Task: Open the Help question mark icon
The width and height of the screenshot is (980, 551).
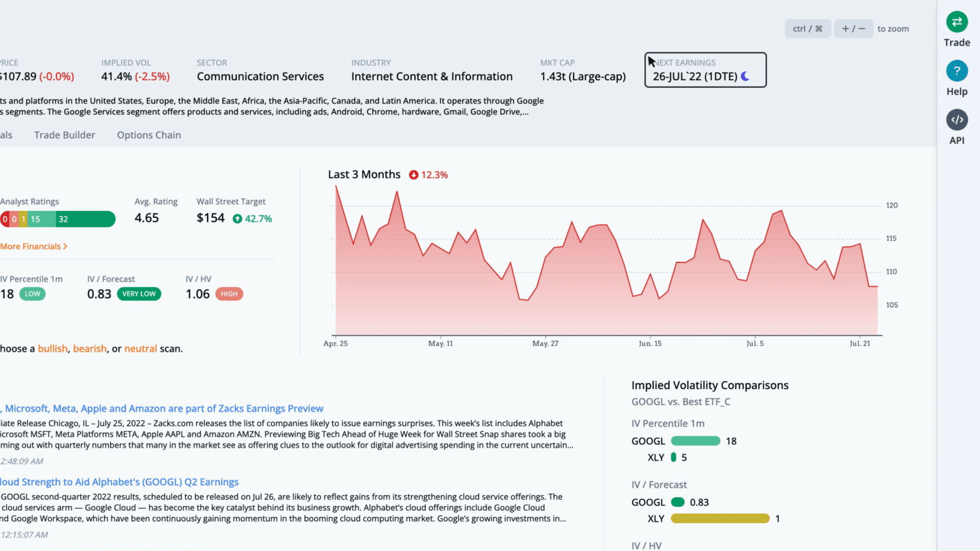Action: 957,71
